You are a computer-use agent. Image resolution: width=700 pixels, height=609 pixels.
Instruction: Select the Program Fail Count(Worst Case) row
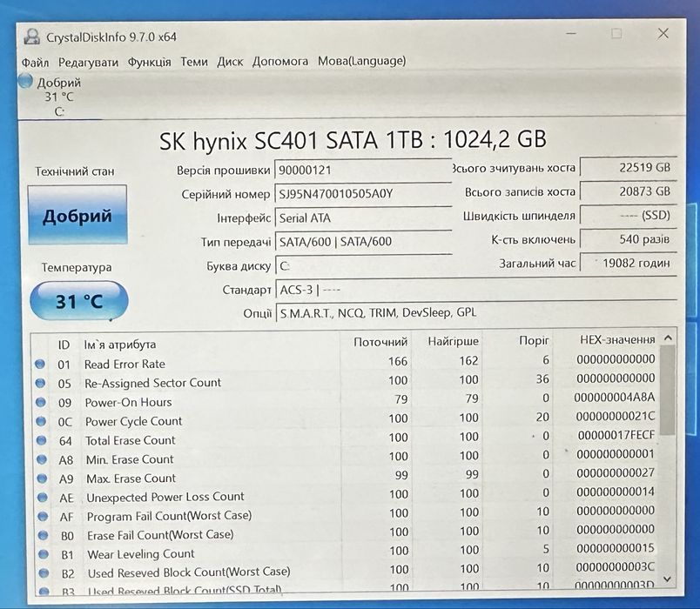[347, 513]
